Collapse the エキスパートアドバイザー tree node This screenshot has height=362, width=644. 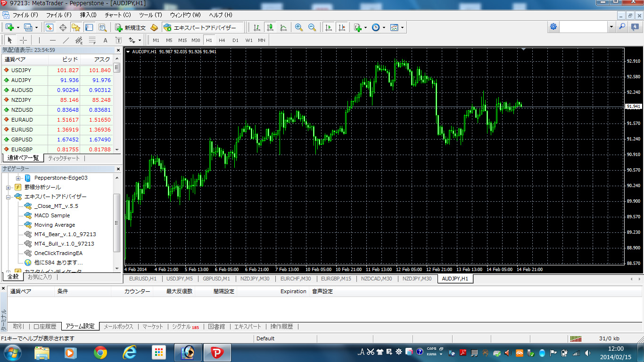(x=8, y=197)
